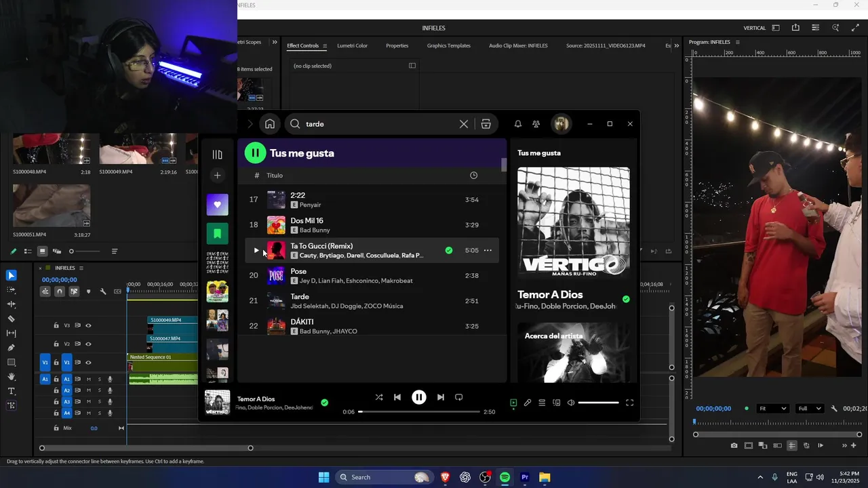Screen dimensions: 868x488
Task: Open Spotify notifications bell
Action: [517, 124]
